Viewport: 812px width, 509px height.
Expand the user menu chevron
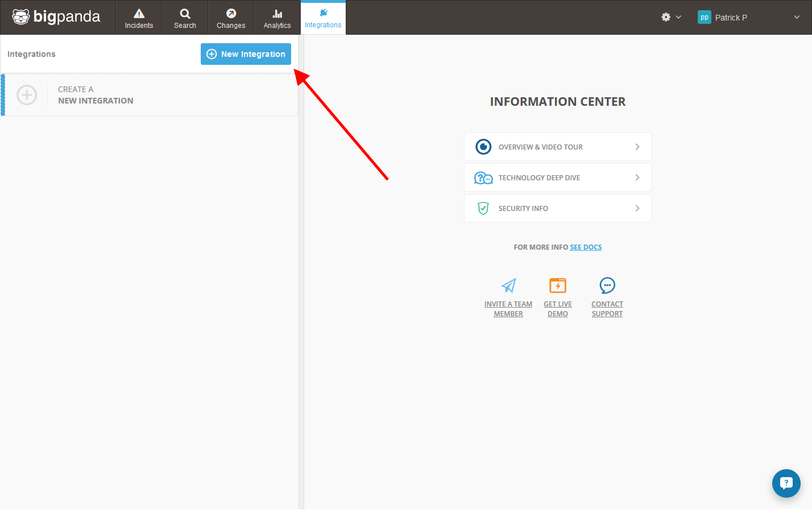(x=796, y=17)
